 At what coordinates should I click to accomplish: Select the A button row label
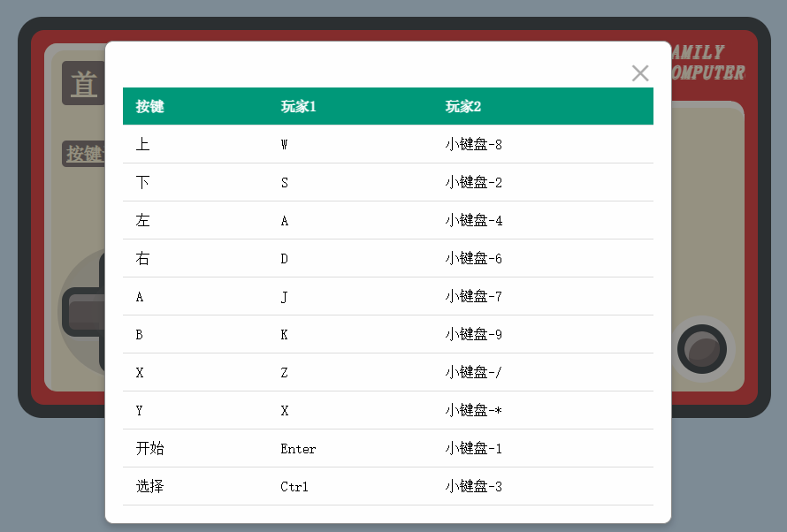click(x=140, y=297)
